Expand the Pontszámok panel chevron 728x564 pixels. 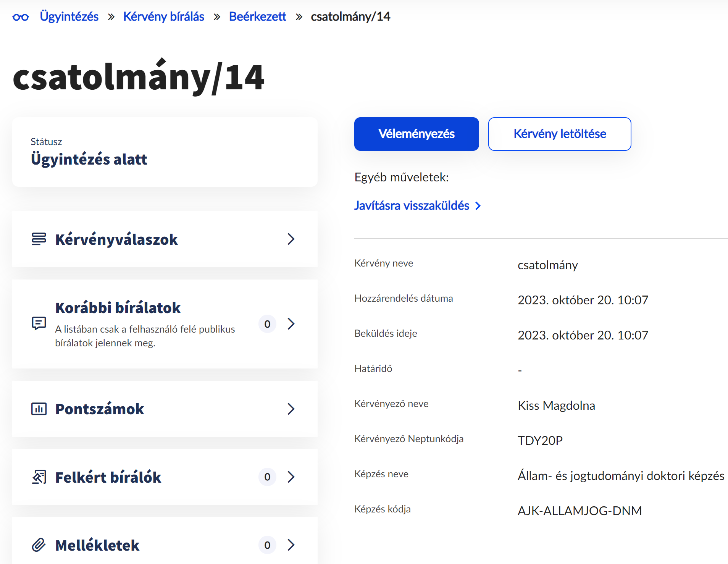[291, 409]
